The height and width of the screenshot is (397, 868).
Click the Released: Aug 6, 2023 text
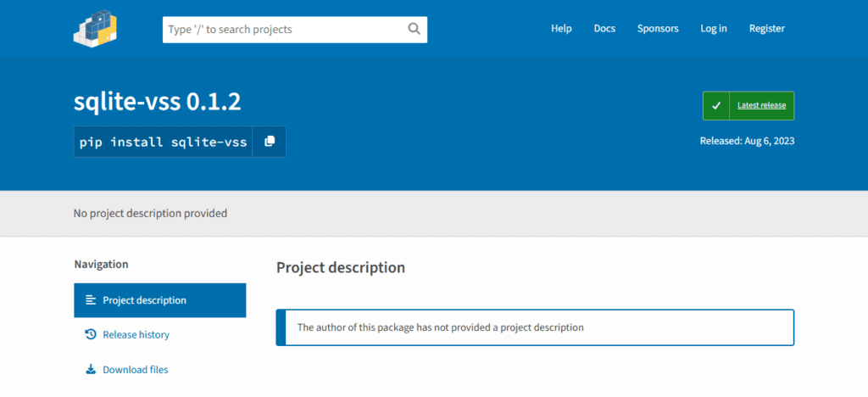click(747, 141)
